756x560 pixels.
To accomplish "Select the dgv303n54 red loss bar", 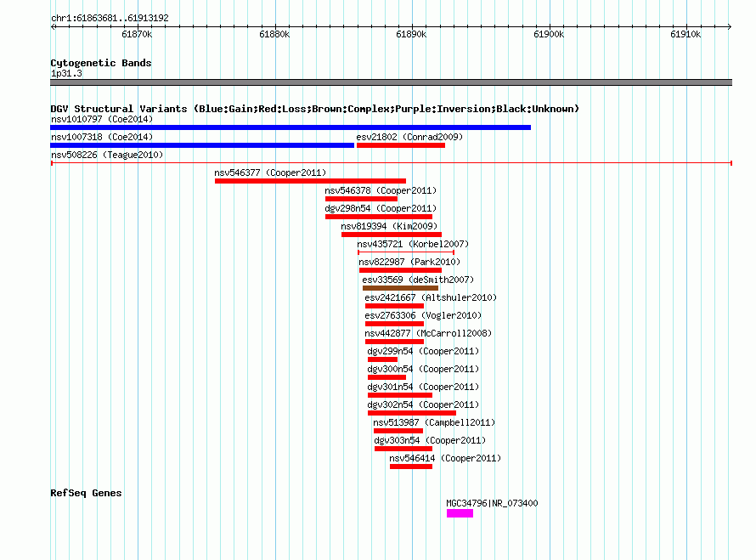I will coord(403,449).
